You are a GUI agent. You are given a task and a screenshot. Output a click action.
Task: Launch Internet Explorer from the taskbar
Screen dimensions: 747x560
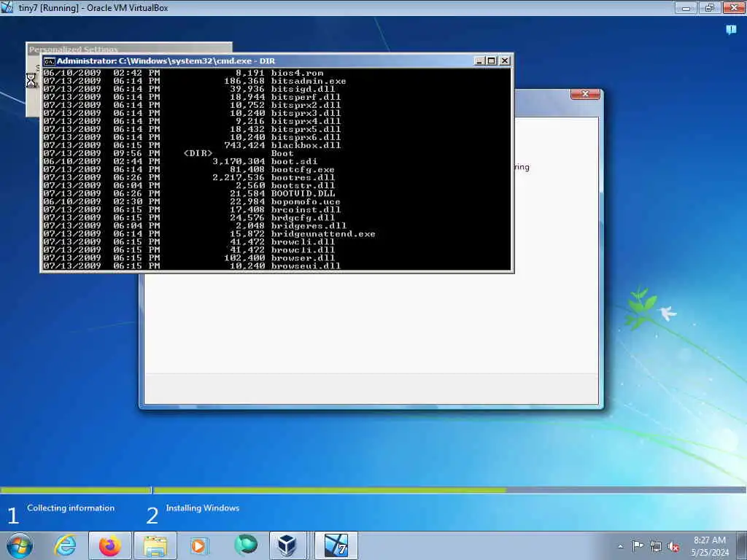point(65,545)
